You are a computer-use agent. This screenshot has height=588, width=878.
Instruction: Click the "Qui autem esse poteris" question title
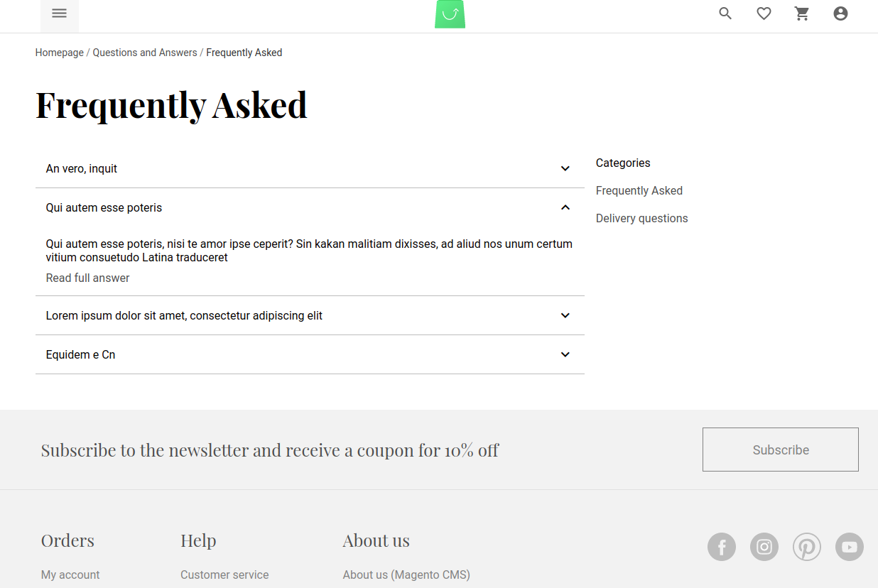click(104, 207)
